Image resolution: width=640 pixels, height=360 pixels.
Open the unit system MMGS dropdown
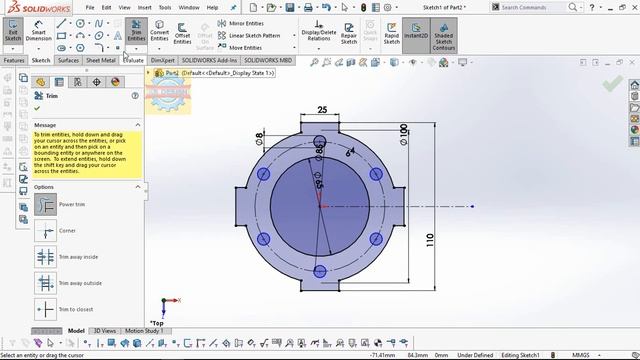(x=599, y=355)
